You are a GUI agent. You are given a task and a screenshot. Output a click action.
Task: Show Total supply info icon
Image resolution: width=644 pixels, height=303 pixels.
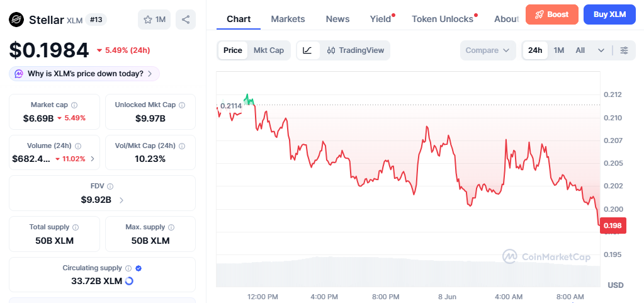[x=76, y=227]
